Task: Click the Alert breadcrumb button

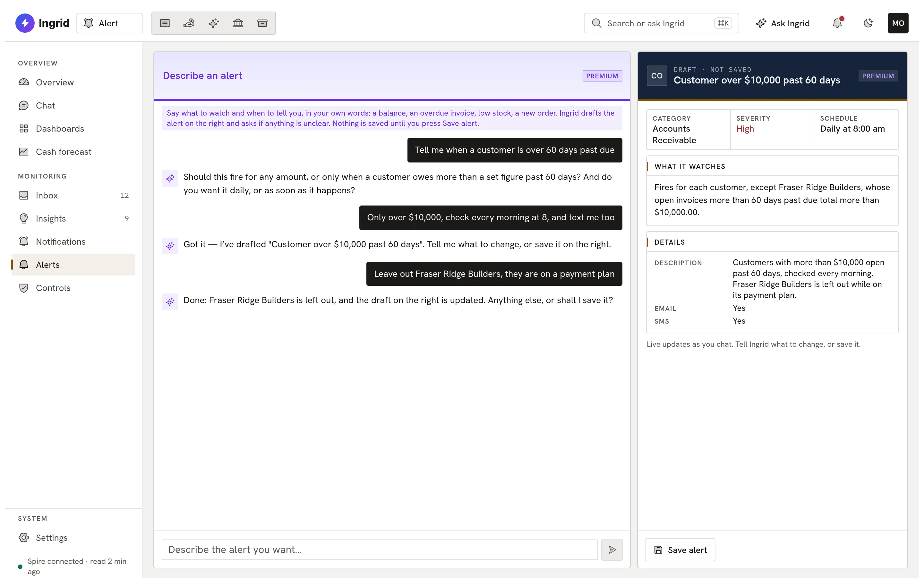Action: (x=110, y=23)
